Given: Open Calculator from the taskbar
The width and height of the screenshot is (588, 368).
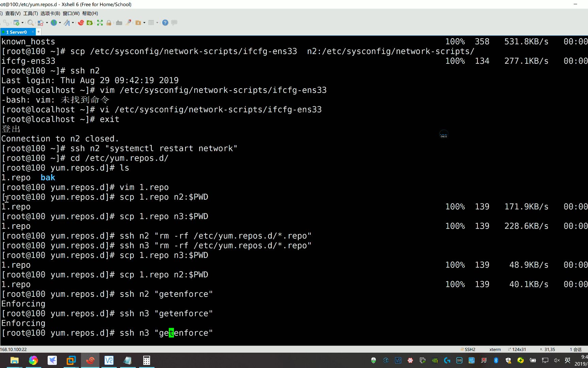Looking at the screenshot, I should pyautogui.click(x=147, y=361).
